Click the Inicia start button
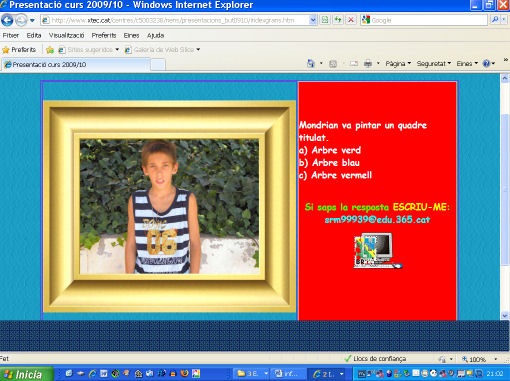This screenshot has height=381, width=510. [x=26, y=374]
